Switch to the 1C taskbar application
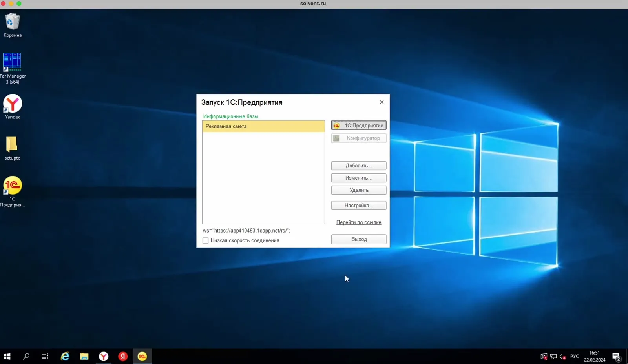The width and height of the screenshot is (628, 364). point(142,356)
